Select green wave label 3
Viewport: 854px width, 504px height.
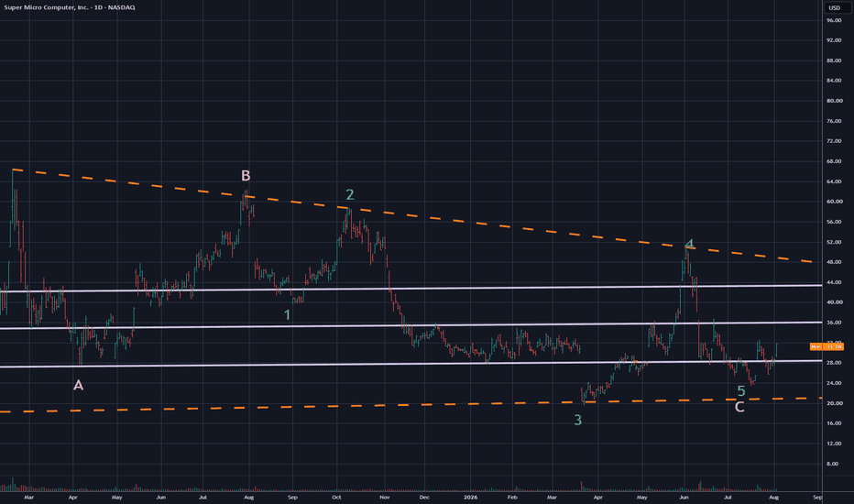(578, 420)
